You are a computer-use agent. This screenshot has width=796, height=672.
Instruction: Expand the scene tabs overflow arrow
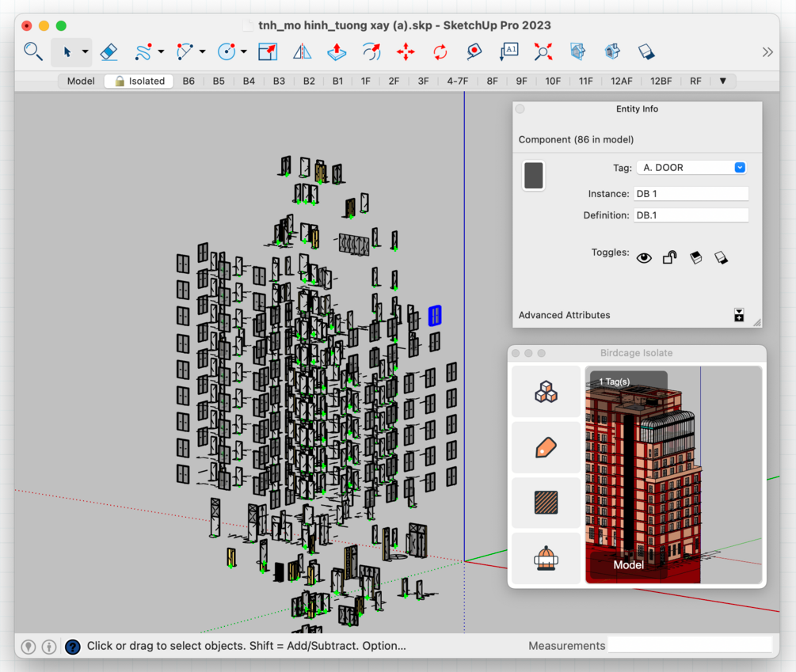(722, 81)
